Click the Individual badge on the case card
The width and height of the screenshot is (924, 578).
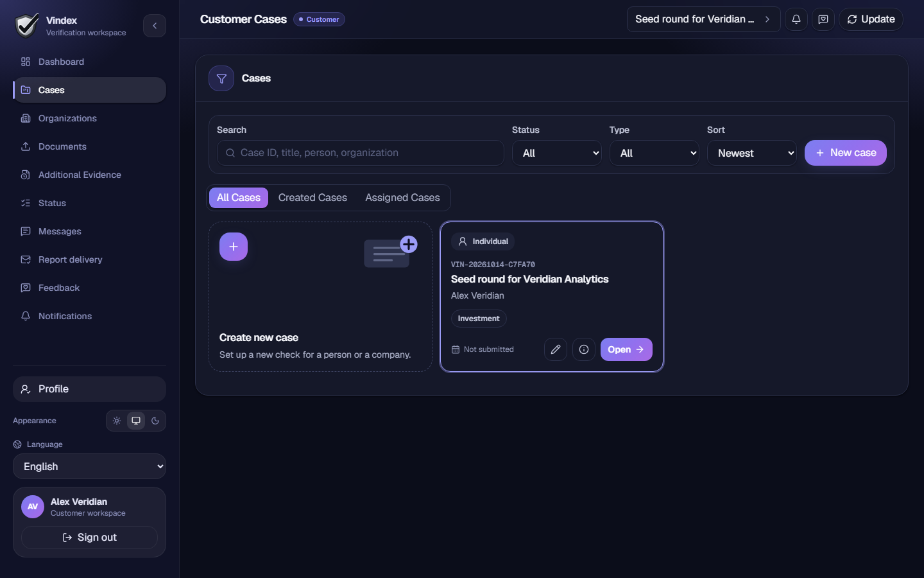coord(483,241)
